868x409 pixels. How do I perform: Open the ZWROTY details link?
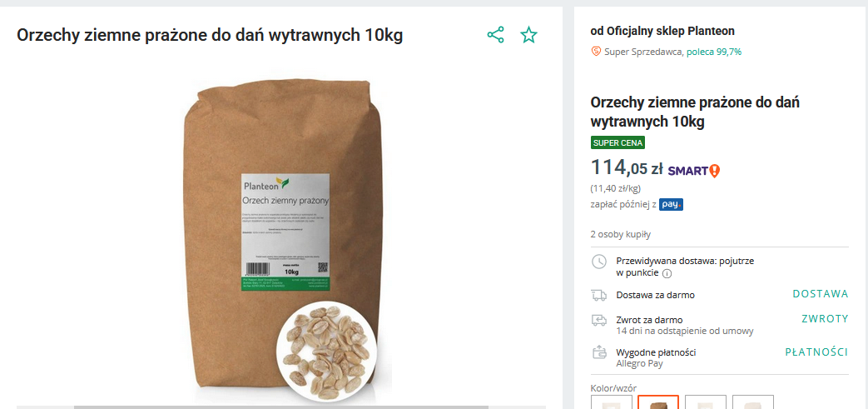point(825,319)
